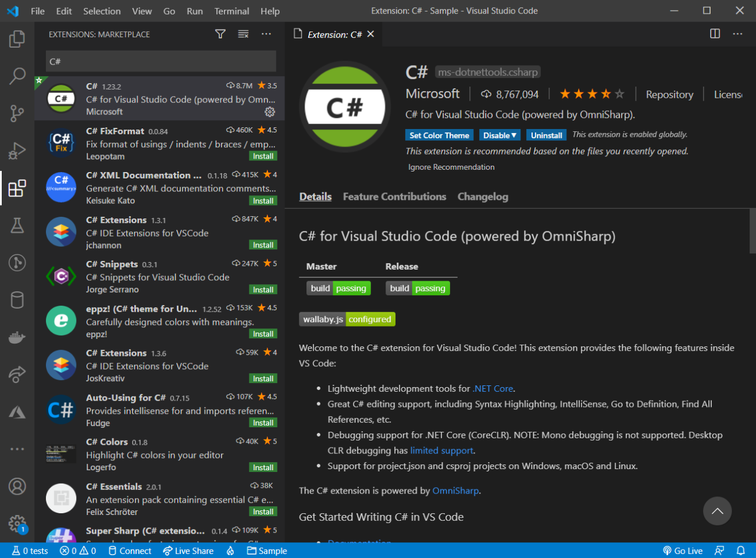The width and height of the screenshot is (756, 558).
Task: Click 0 tests in status bar
Action: 30,550
